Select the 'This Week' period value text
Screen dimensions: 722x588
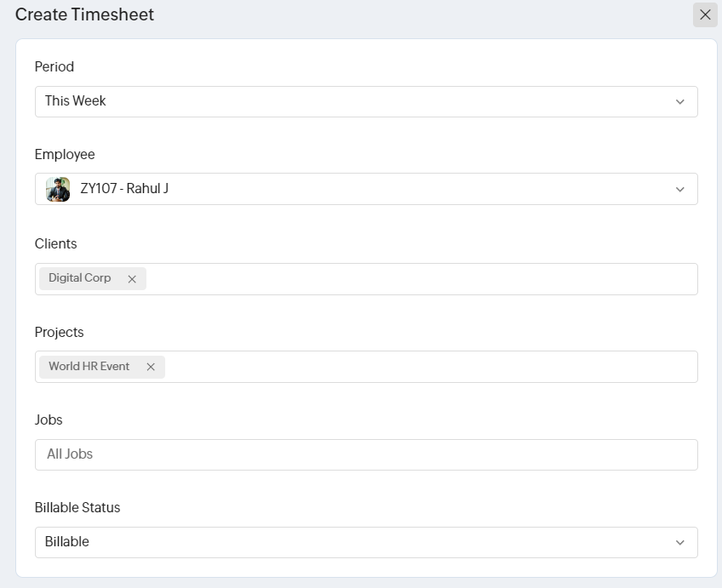coord(75,100)
